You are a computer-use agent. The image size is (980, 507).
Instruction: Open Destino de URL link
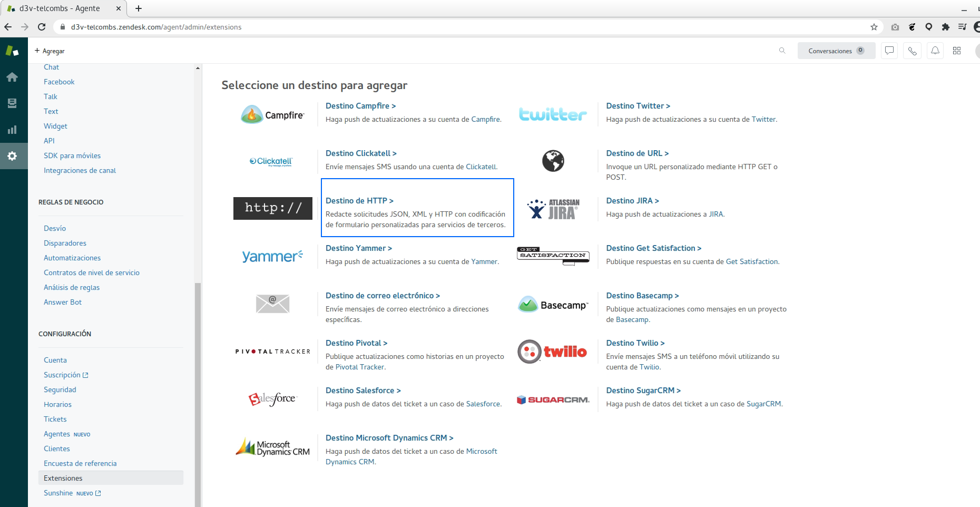click(637, 153)
